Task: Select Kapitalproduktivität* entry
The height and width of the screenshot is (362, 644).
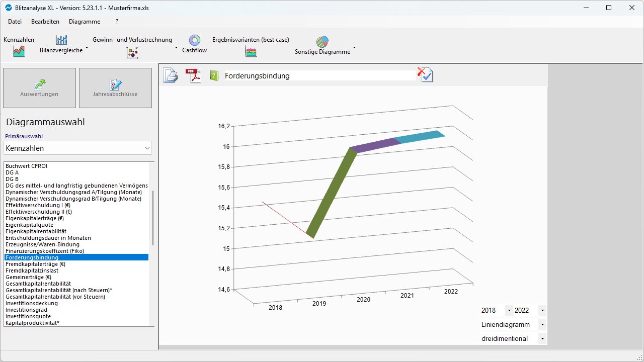Action: click(76, 323)
